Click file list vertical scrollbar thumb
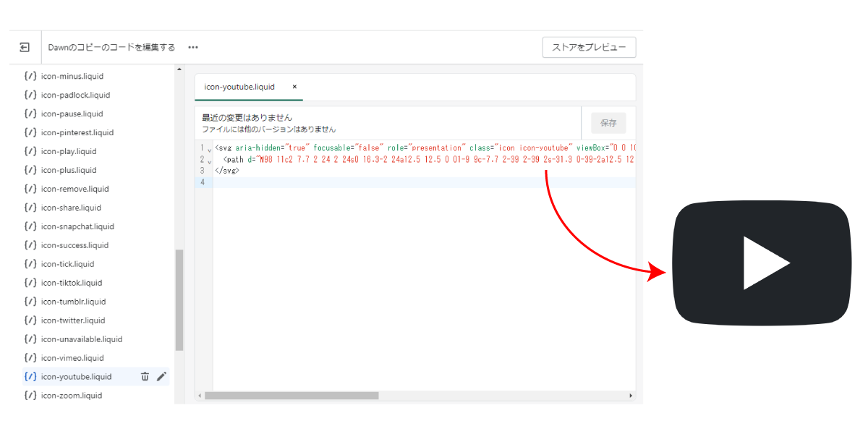 pyautogui.click(x=179, y=300)
